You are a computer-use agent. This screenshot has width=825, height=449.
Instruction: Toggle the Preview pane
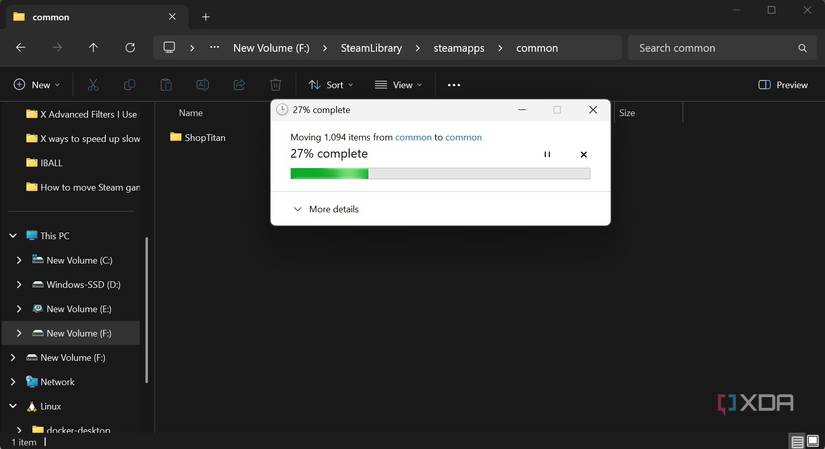click(783, 85)
